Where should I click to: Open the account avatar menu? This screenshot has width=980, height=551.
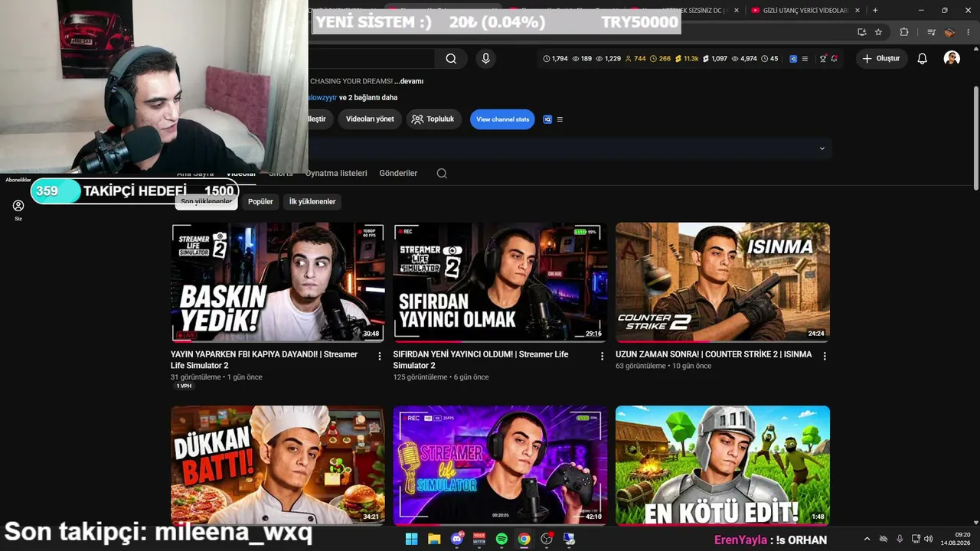(x=952, y=58)
